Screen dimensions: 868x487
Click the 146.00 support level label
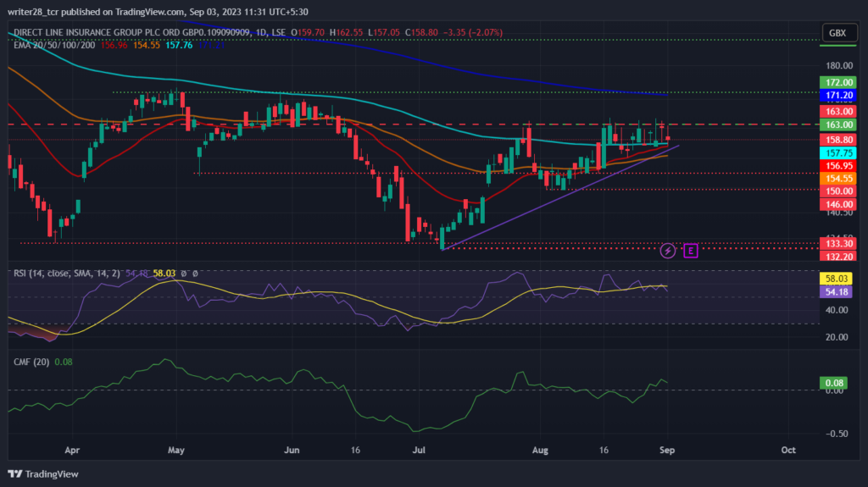(838, 204)
